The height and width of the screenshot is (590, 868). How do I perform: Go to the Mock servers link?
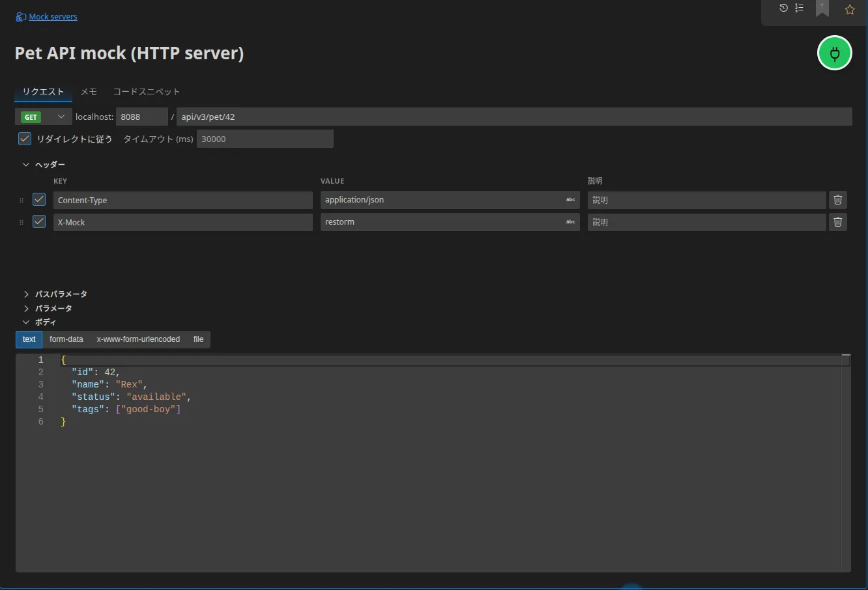click(x=53, y=17)
